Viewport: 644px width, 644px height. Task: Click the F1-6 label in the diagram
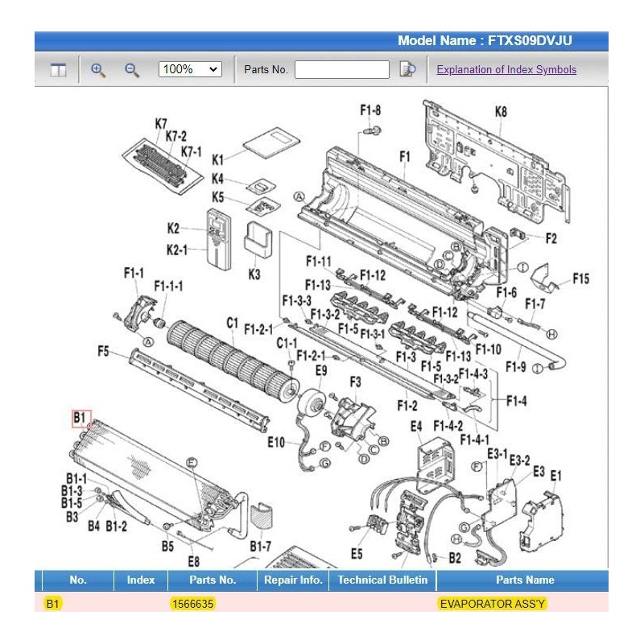[x=506, y=292]
